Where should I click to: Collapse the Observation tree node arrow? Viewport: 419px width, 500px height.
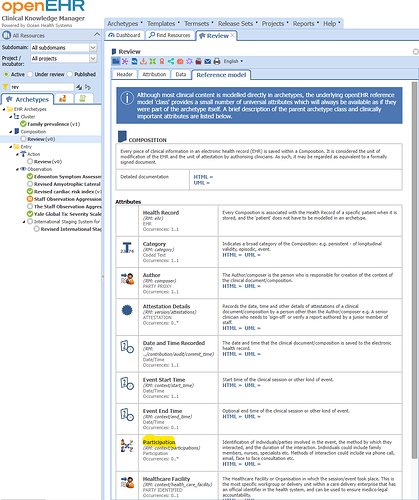(x=17, y=169)
